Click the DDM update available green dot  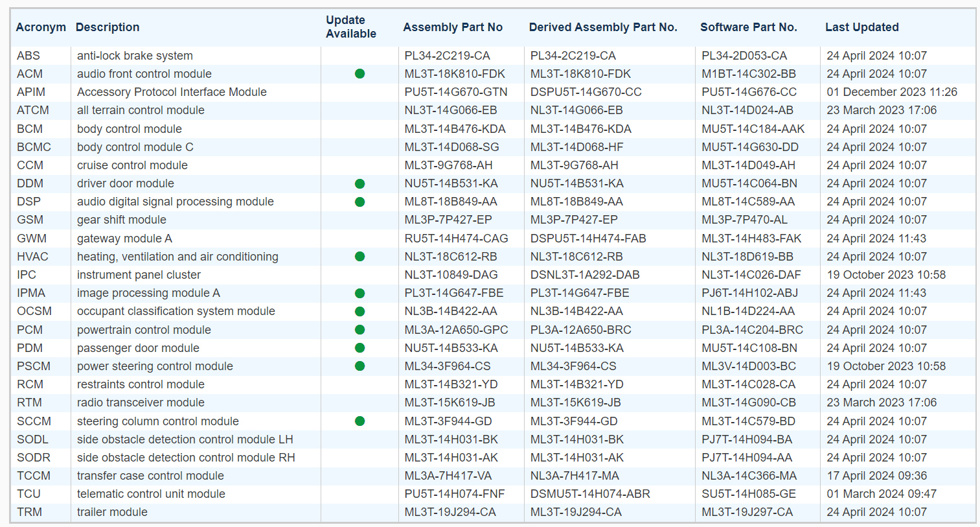click(359, 183)
